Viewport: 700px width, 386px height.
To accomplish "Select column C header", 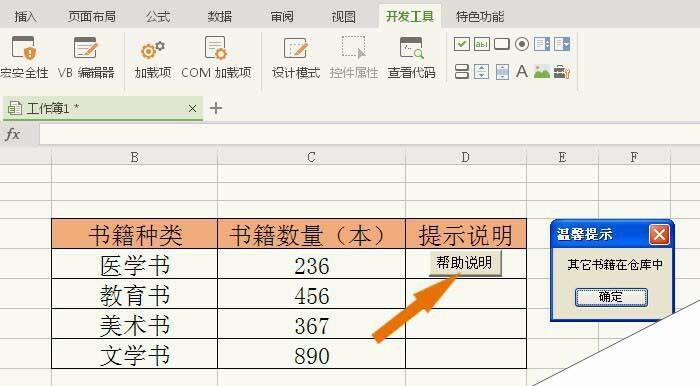I will point(312,157).
